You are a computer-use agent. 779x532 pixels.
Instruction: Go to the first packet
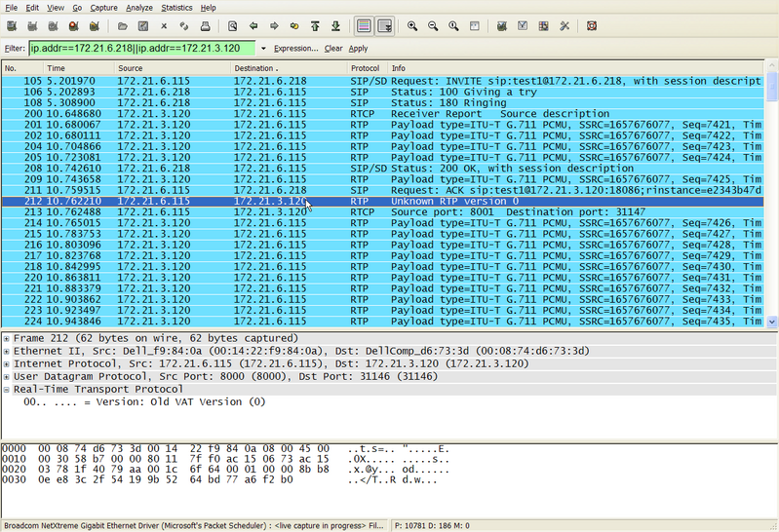[316, 26]
